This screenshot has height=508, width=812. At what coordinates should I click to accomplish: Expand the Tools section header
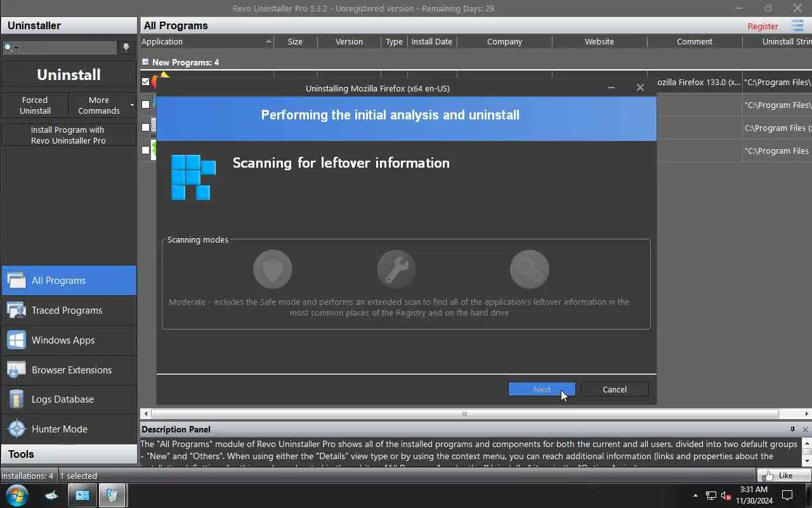[69, 455]
